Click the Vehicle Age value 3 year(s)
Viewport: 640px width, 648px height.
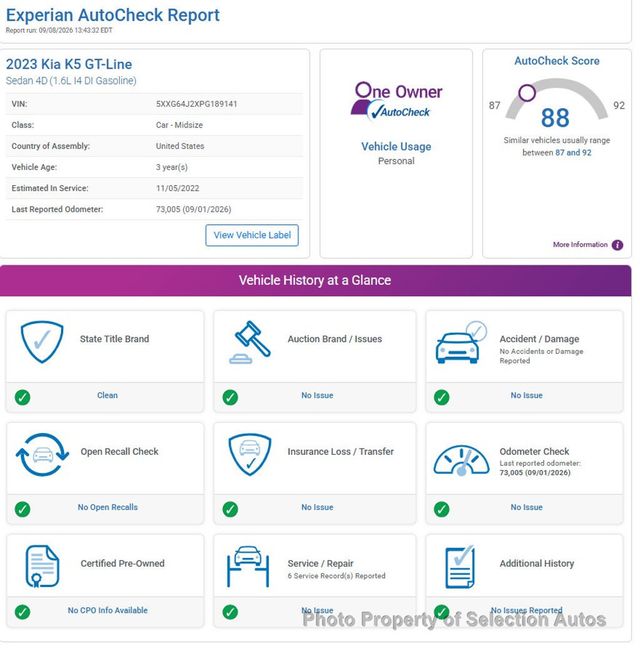pyautogui.click(x=172, y=167)
